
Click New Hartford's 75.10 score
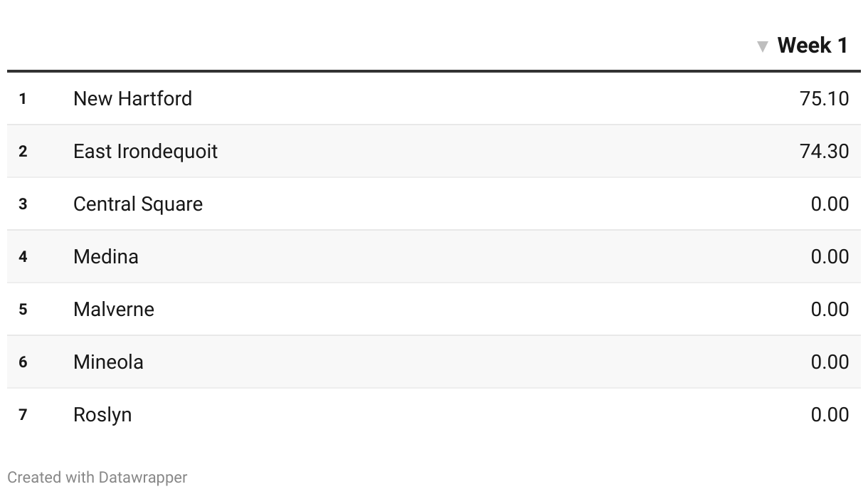tap(824, 98)
